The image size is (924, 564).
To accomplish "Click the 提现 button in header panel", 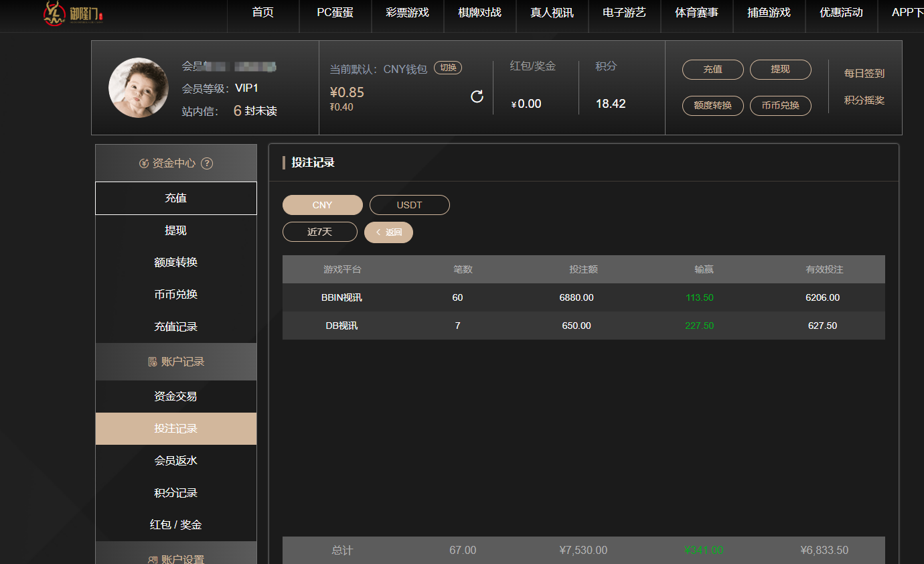I will [780, 70].
